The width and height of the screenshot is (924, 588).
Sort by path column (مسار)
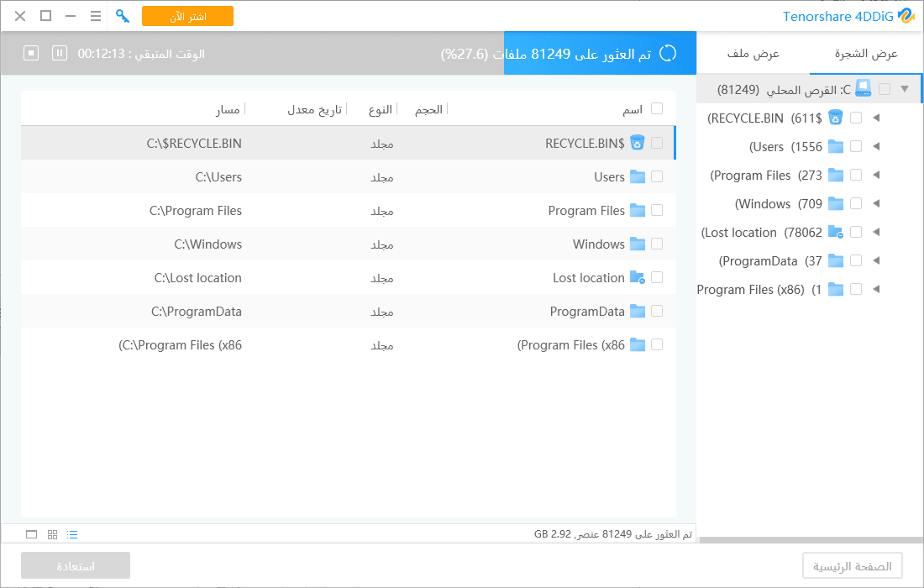228,109
